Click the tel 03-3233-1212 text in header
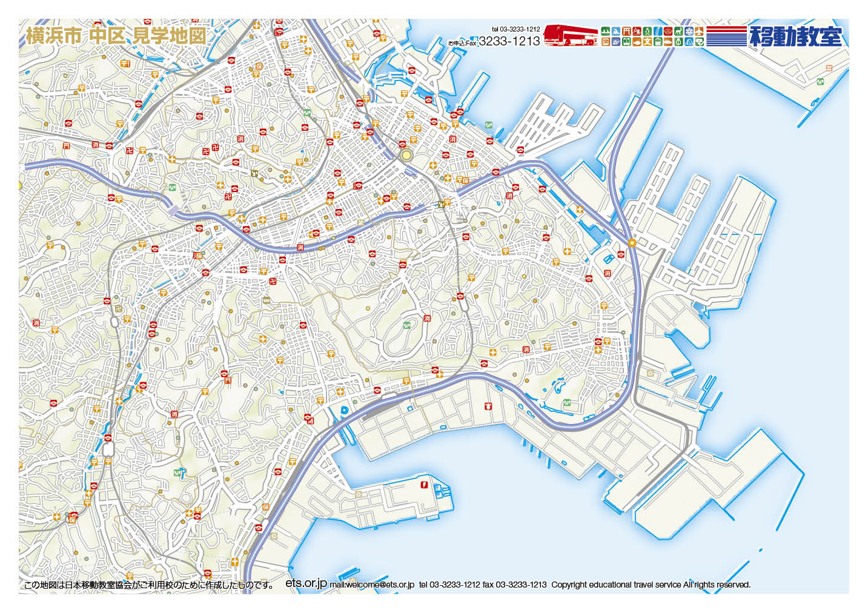The height and width of the screenshot is (613, 868). 515,28
